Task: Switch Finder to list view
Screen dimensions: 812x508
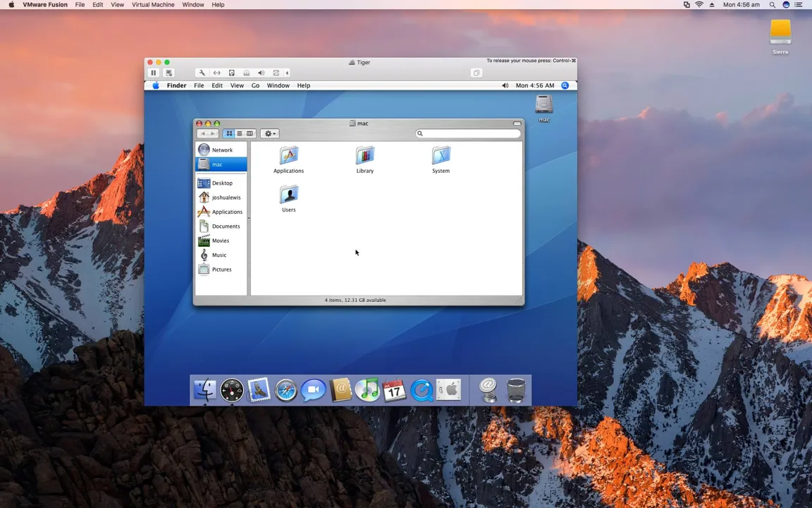Action: tap(239, 134)
